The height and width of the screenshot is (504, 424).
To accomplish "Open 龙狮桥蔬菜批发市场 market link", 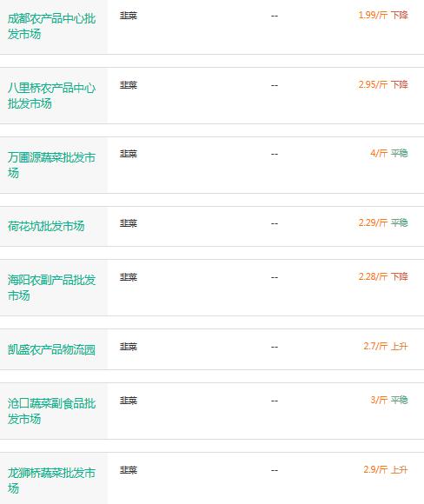I will coord(52,481).
